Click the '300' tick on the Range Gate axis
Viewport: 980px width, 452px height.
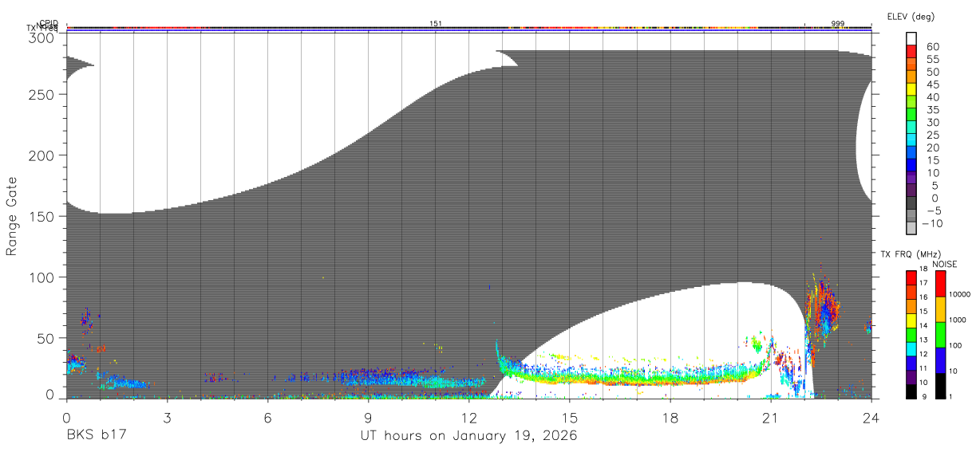click(41, 38)
